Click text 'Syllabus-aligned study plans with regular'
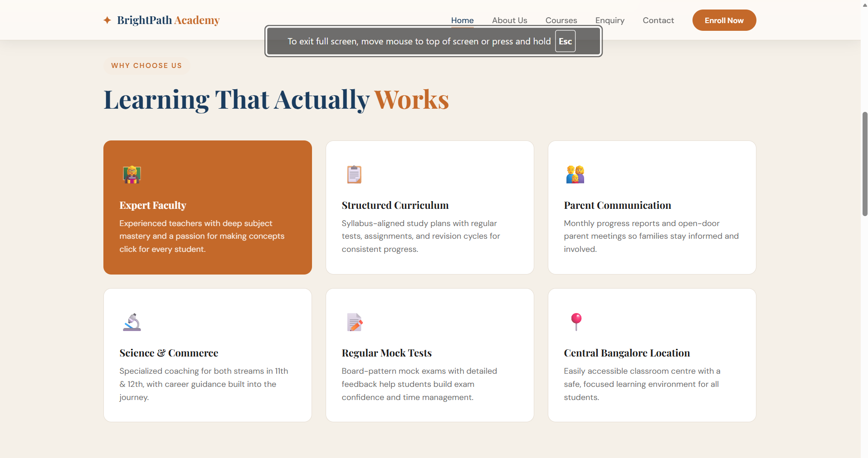Image resolution: width=868 pixels, height=458 pixels. pos(419,223)
